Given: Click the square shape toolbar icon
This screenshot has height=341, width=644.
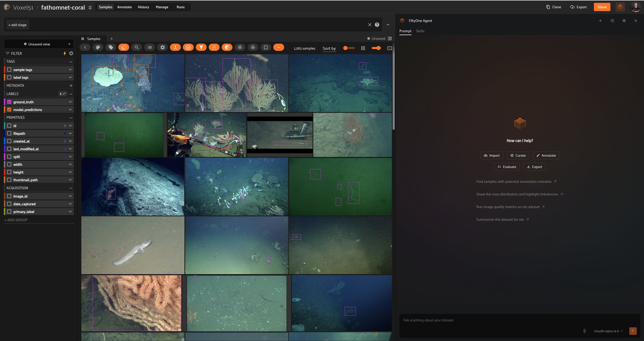Looking at the screenshot, I should pos(266,47).
